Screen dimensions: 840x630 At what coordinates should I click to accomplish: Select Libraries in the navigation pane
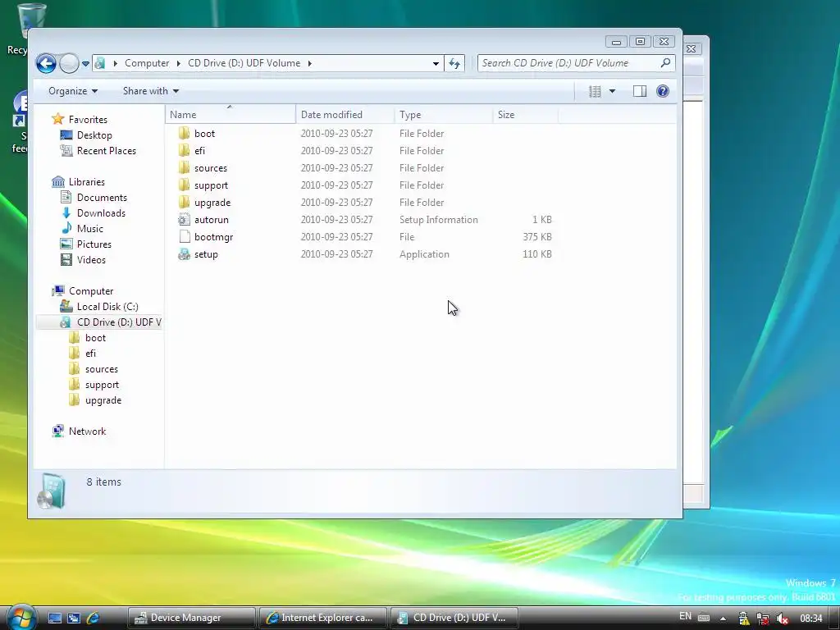[x=87, y=181]
